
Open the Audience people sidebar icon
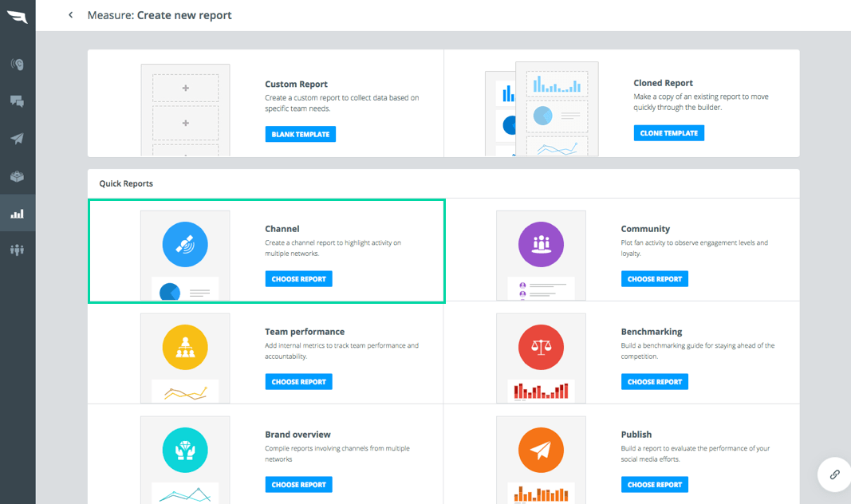(18, 250)
